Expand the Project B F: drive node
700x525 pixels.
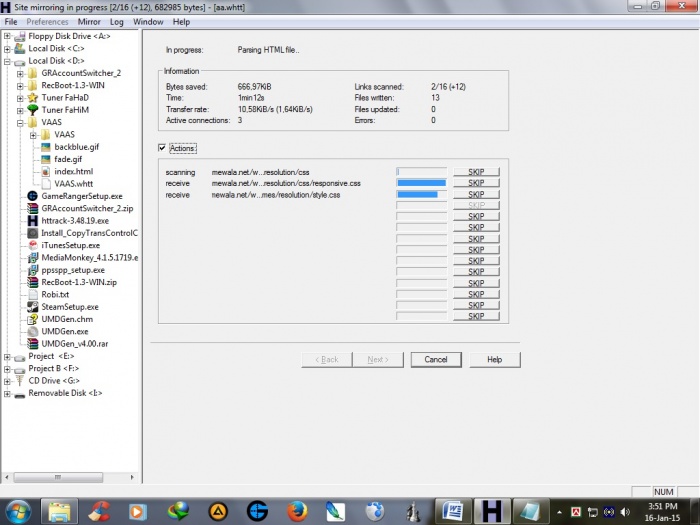coord(7,369)
